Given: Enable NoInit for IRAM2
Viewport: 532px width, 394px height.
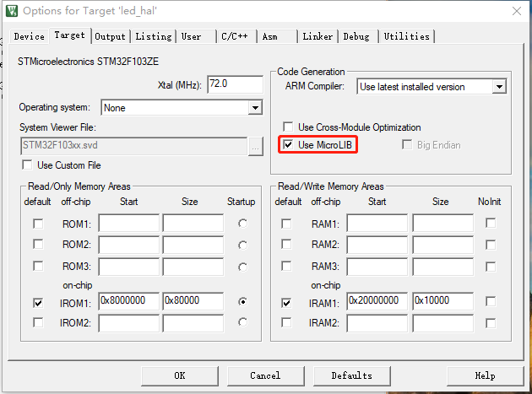Looking at the screenshot, I should [491, 323].
